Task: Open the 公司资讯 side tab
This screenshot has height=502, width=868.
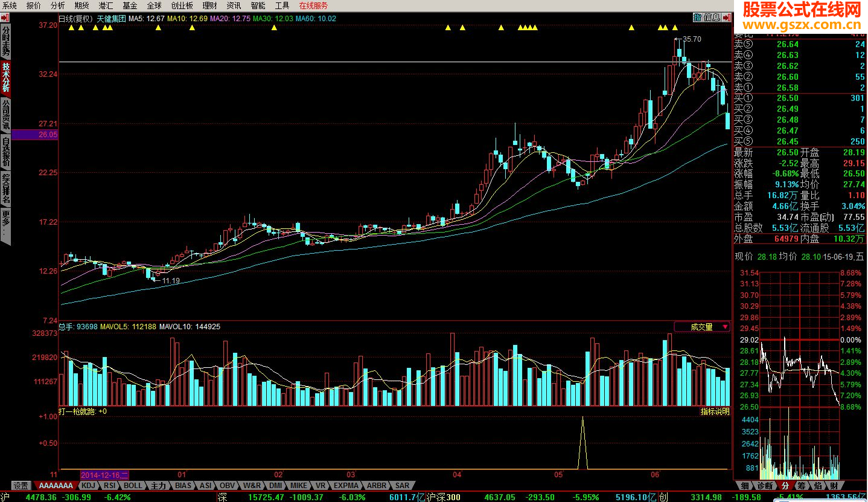Action: click(5, 114)
